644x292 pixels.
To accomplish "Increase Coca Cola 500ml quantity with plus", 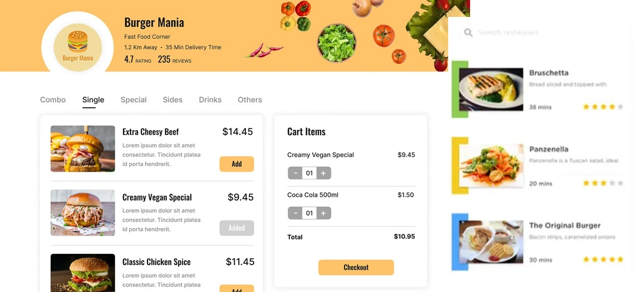I will [323, 213].
